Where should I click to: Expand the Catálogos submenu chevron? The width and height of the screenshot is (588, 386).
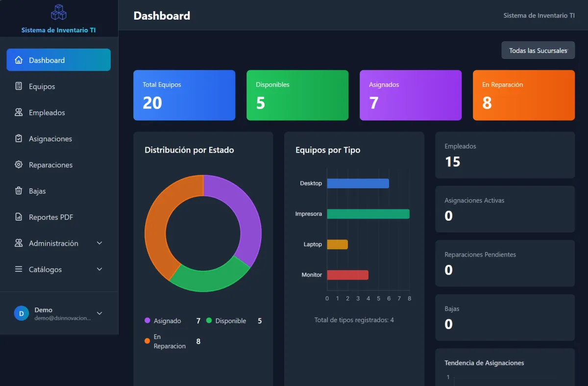[99, 269]
